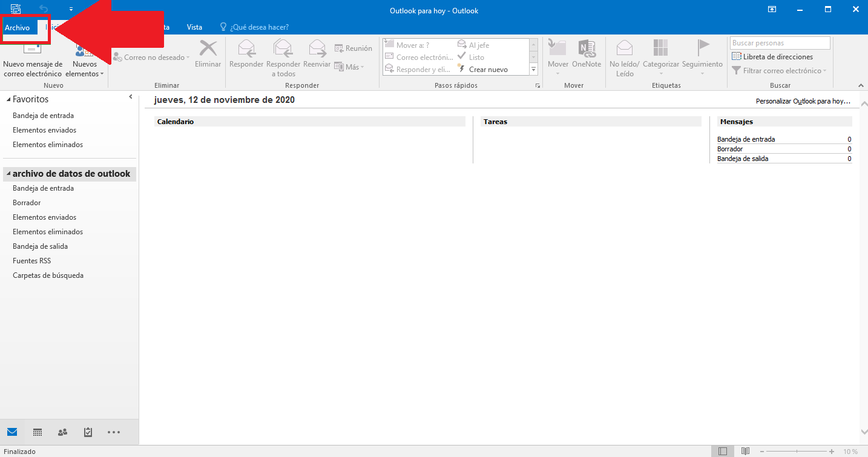Click 'Personalizar Outlook para hoy...' link
The image size is (868, 457).
pyautogui.click(x=803, y=101)
